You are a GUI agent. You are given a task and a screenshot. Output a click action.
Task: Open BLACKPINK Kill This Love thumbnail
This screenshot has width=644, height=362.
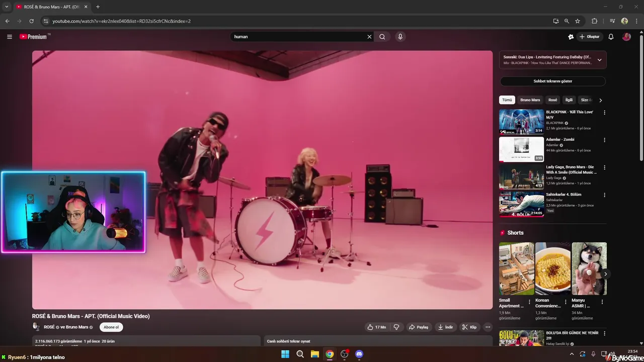[521, 122]
